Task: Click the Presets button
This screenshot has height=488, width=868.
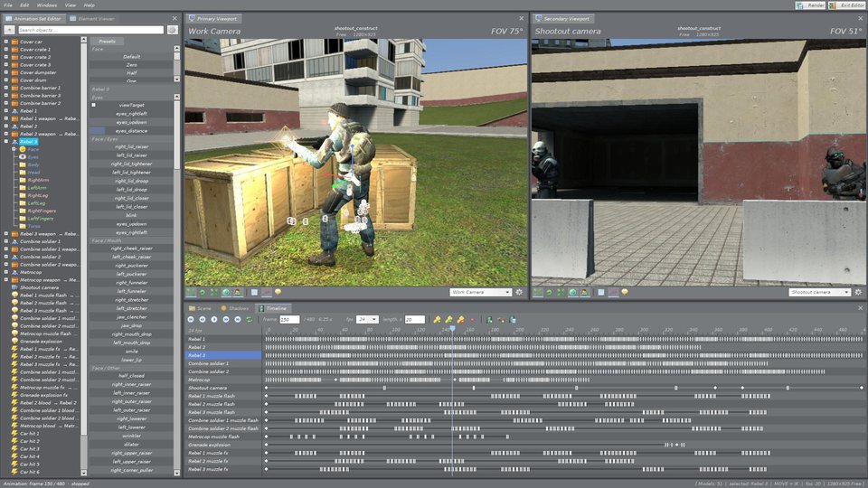Action: click(107, 42)
